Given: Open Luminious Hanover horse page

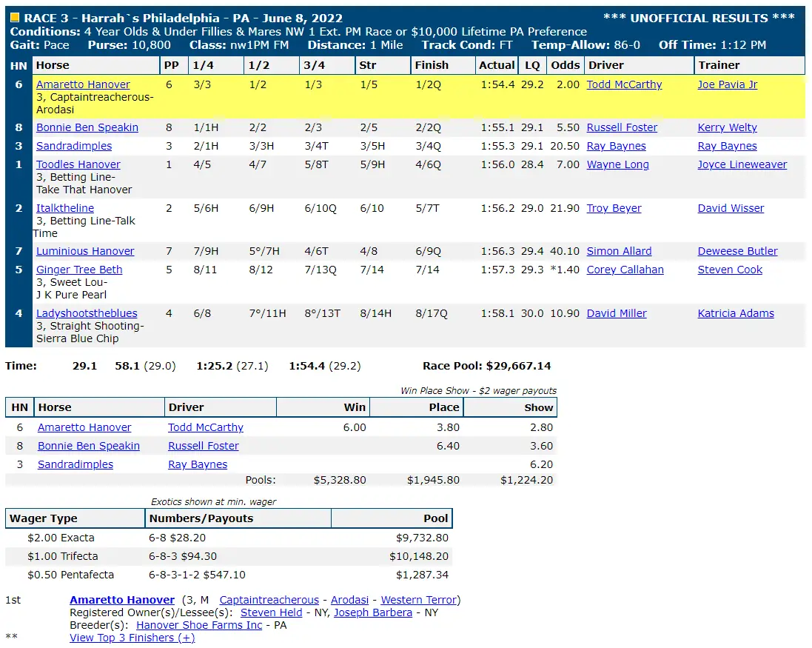Looking at the screenshot, I should pos(85,251).
